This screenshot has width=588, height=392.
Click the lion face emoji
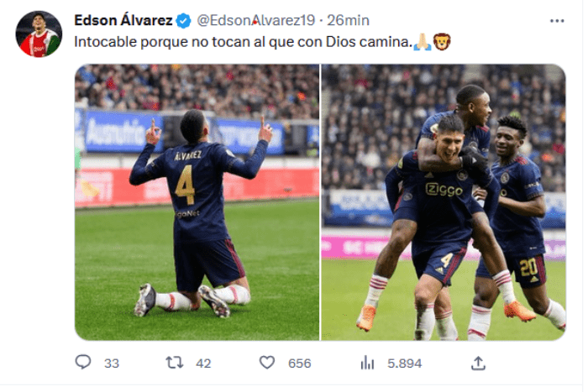[x=442, y=42]
